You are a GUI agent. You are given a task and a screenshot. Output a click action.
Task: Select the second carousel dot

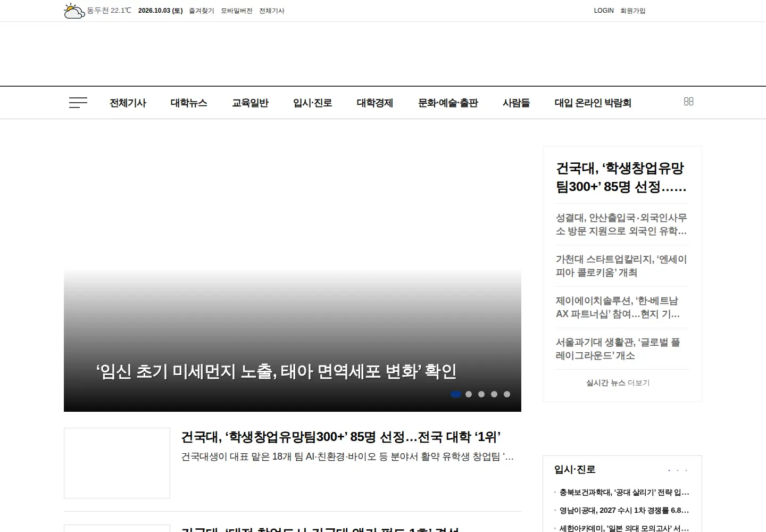[x=469, y=394]
